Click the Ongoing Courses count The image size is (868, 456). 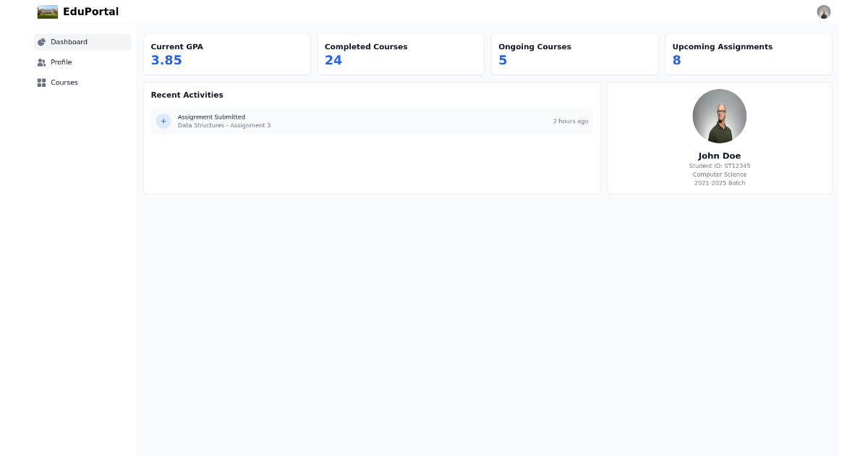[503, 60]
